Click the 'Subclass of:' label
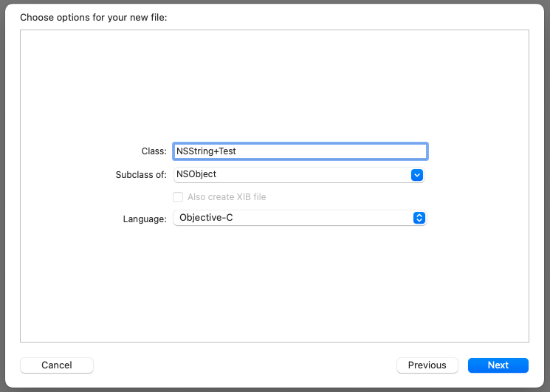550x392 pixels. coord(141,175)
